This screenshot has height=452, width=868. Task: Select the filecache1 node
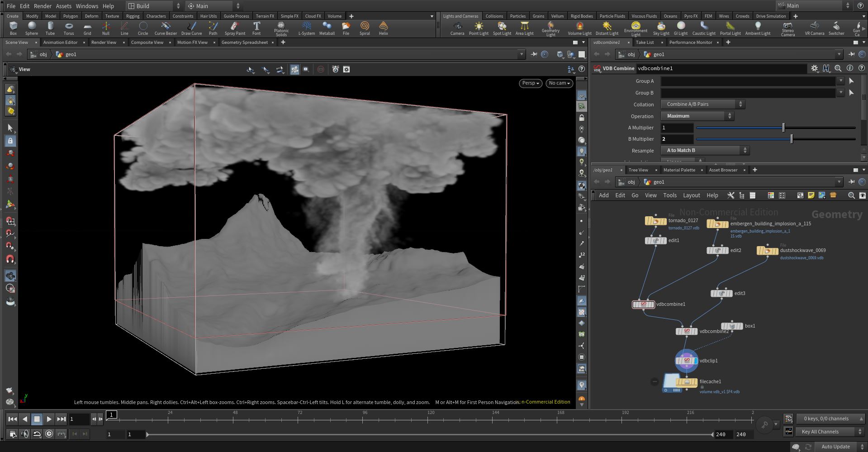pyautogui.click(x=687, y=382)
